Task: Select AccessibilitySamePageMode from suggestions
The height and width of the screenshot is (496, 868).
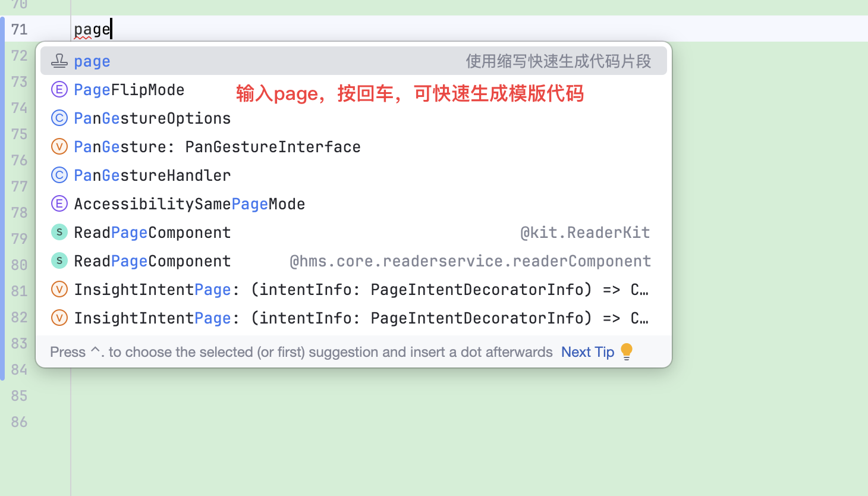Action: tap(189, 204)
